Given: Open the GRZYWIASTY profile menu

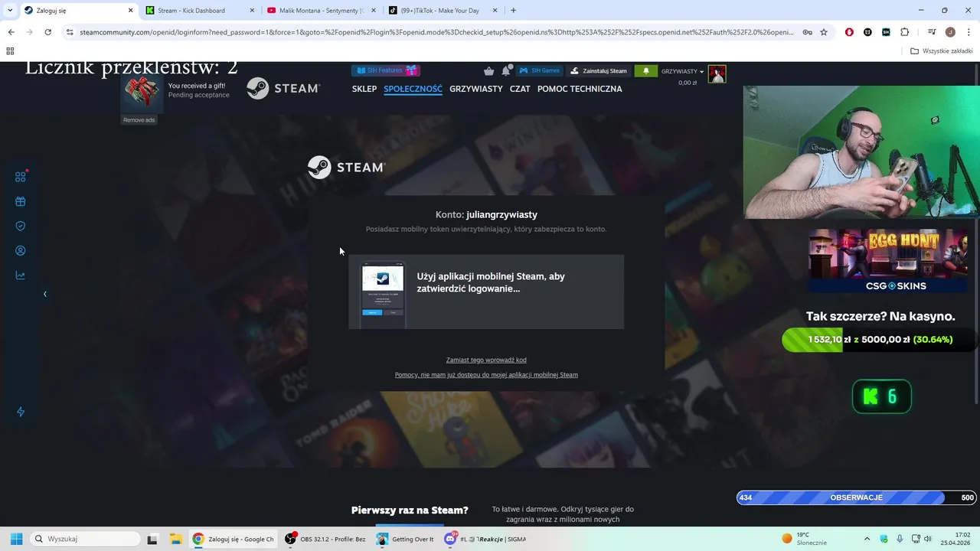Looking at the screenshot, I should click(476, 89).
